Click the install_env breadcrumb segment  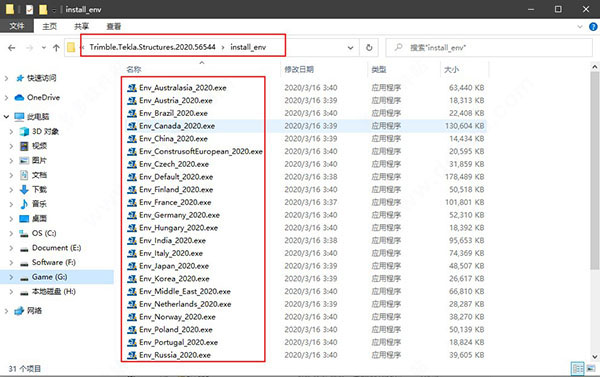pyautogui.click(x=248, y=47)
